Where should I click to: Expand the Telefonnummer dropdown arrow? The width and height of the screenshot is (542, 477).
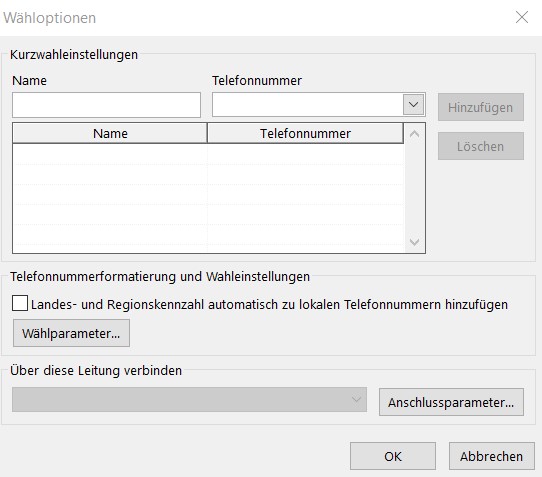[x=413, y=104]
